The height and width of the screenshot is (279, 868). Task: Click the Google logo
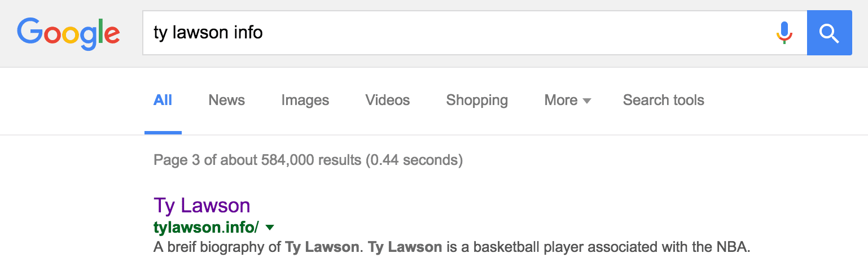(x=68, y=33)
